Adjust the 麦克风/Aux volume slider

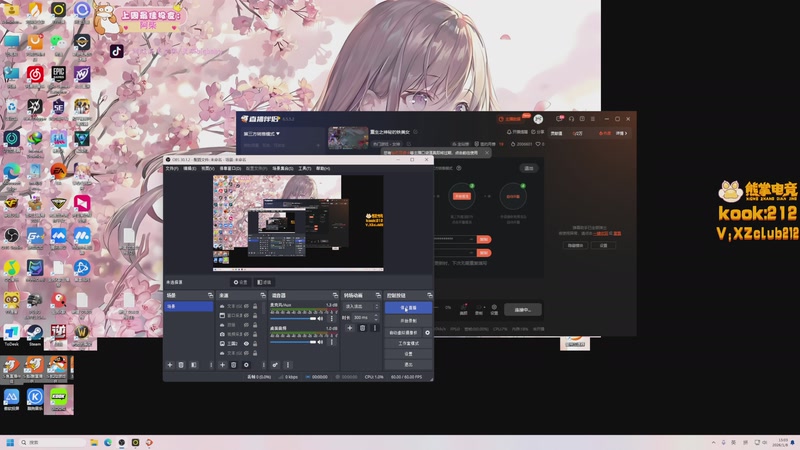[293, 318]
